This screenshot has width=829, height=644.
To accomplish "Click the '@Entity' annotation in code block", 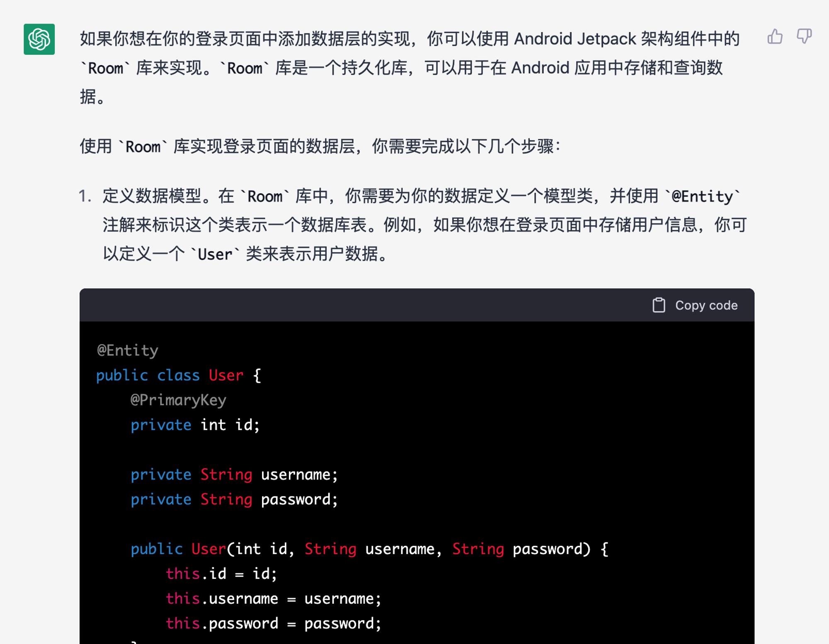I will click(x=128, y=351).
